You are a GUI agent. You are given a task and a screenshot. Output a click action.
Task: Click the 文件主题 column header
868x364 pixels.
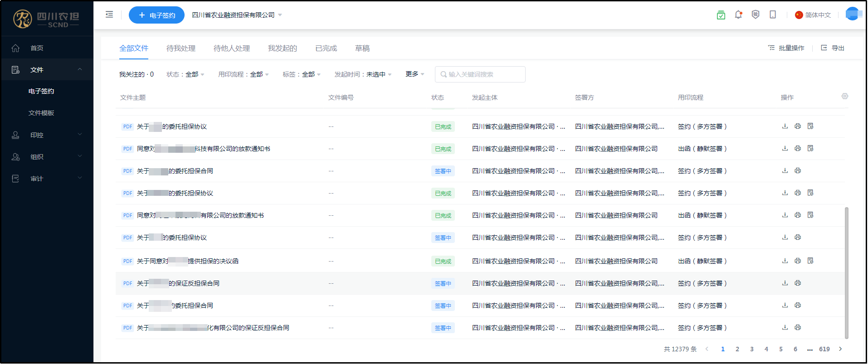133,97
